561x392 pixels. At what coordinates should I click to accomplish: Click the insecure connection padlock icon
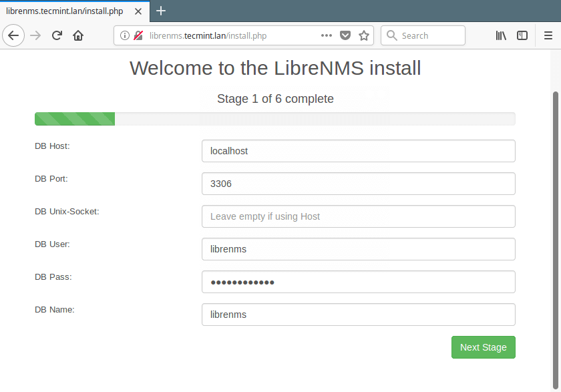pyautogui.click(x=138, y=35)
